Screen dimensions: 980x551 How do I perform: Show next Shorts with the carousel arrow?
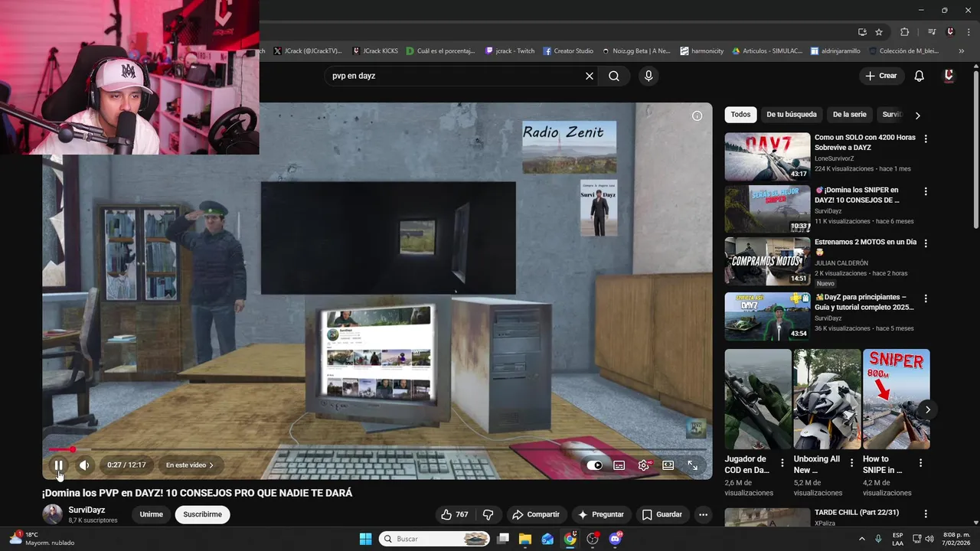click(927, 409)
